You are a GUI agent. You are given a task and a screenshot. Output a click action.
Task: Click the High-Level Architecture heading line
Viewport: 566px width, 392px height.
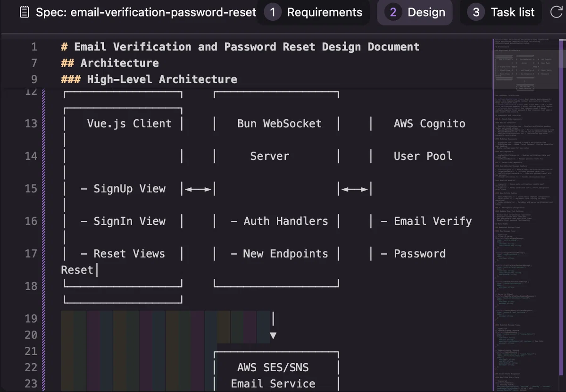point(149,79)
